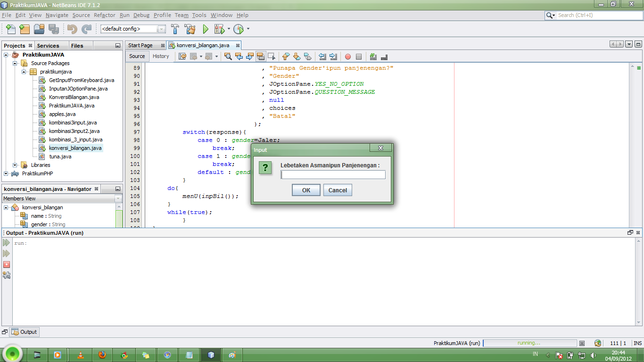Click the Find Previous Occurrence icon

[239, 57]
